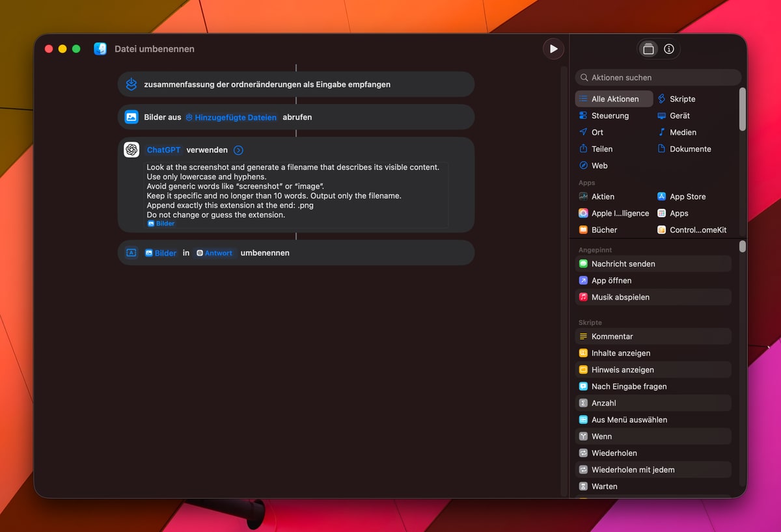
Task: Click the prompt text field in ChatGPT action
Action: pos(297,191)
